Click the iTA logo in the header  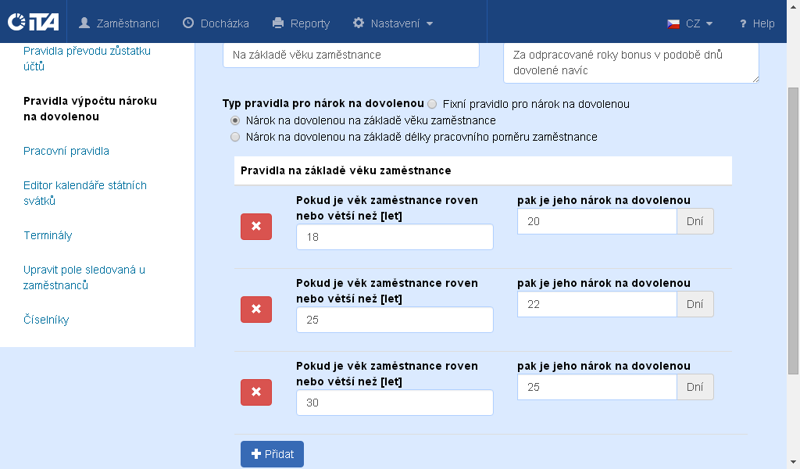point(33,22)
